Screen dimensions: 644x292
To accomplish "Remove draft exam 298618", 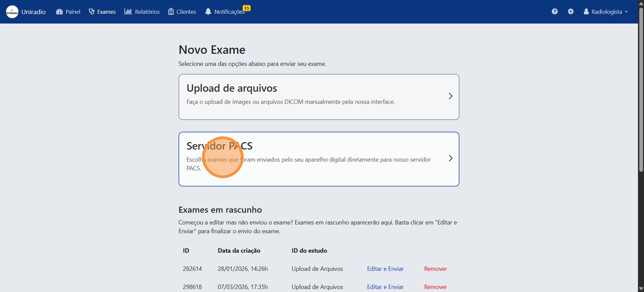I will (435, 287).
